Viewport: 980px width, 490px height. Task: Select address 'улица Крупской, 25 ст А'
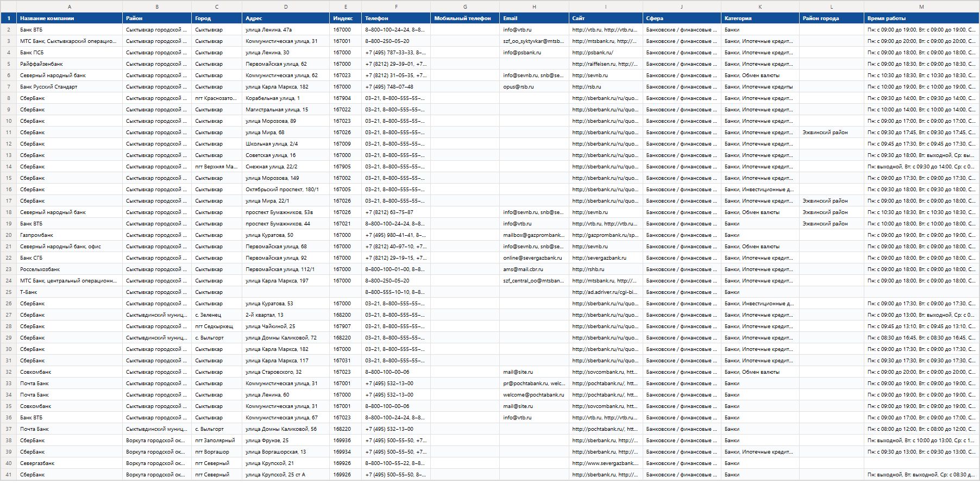tap(286, 475)
